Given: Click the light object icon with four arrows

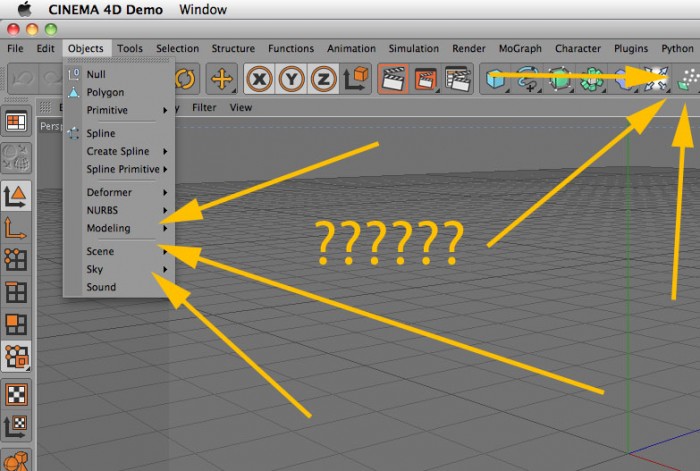Looking at the screenshot, I should [656, 79].
